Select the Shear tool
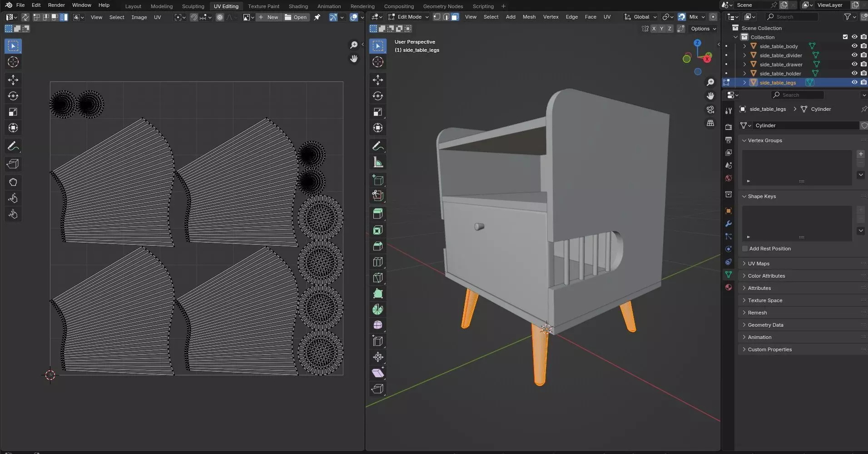The image size is (868, 454). click(378, 373)
